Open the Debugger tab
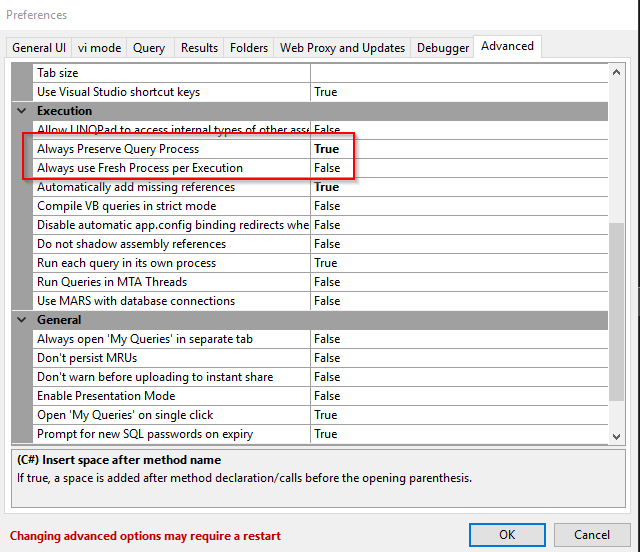The width and height of the screenshot is (640, 552). pos(442,48)
